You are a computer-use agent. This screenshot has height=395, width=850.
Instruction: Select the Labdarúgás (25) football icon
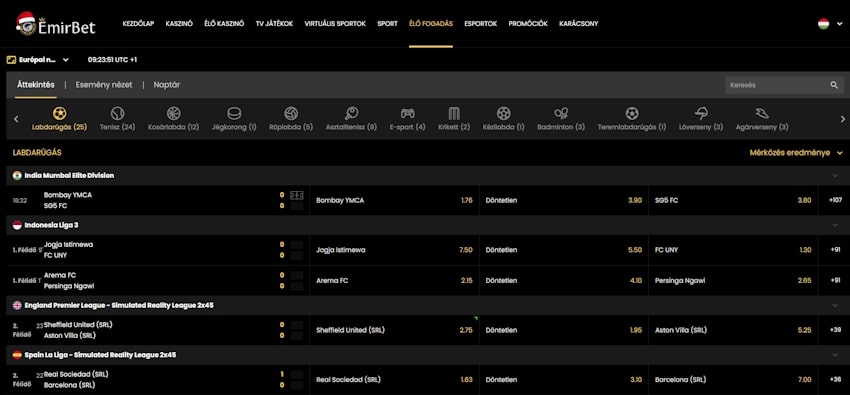click(x=60, y=113)
